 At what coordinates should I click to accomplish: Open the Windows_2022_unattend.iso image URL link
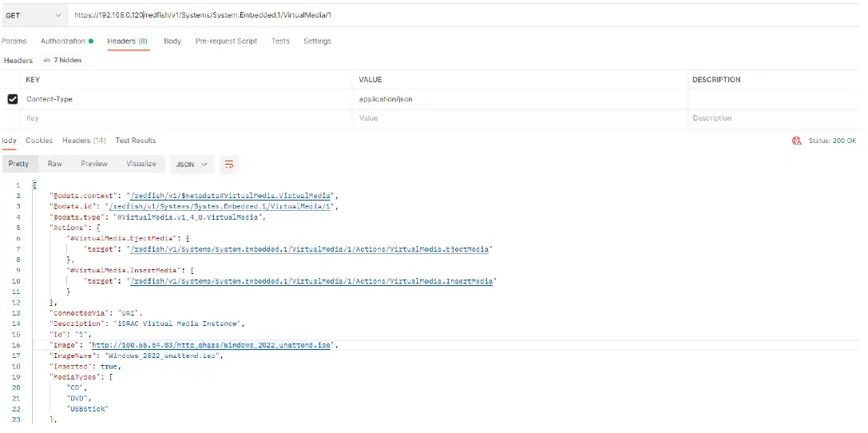pyautogui.click(x=212, y=345)
